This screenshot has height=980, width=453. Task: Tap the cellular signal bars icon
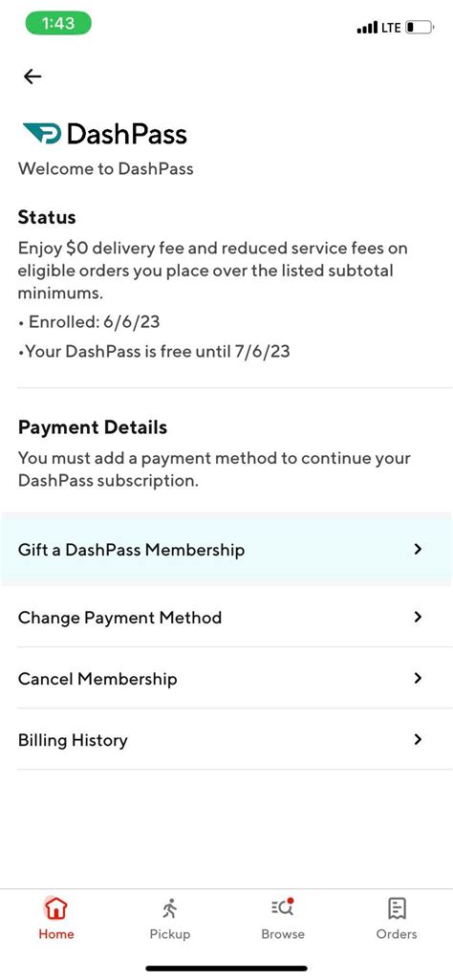tap(367, 28)
